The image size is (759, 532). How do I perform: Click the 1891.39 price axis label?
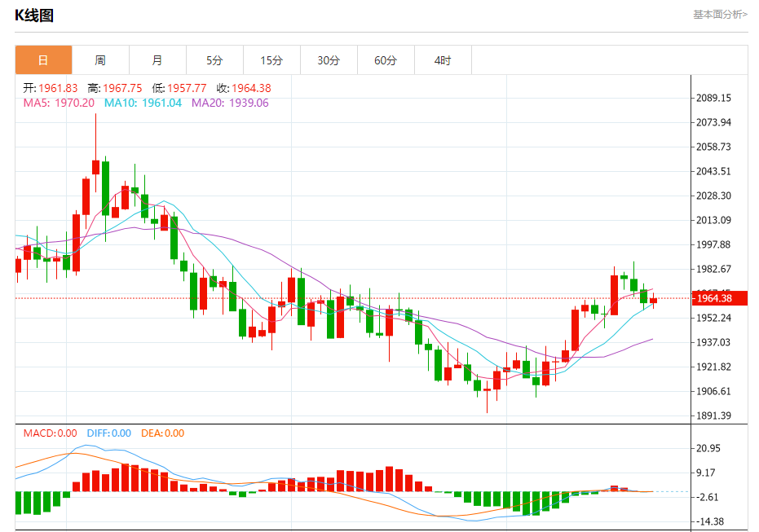[713, 415]
